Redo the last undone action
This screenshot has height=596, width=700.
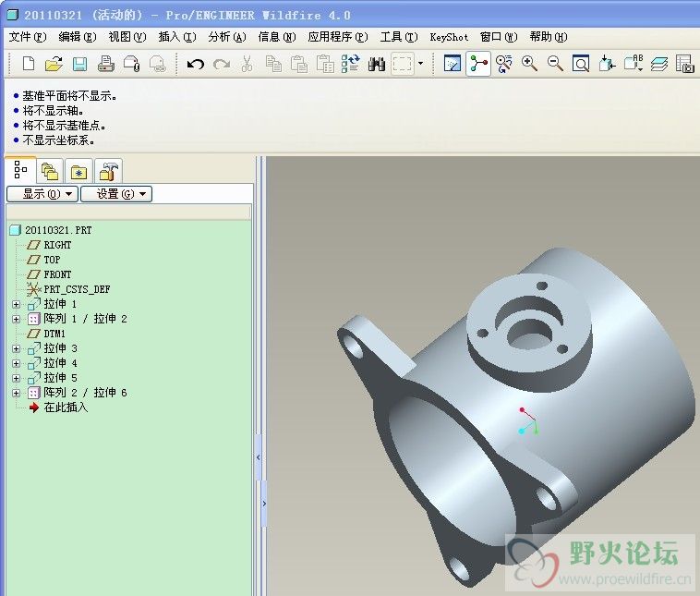click(222, 65)
